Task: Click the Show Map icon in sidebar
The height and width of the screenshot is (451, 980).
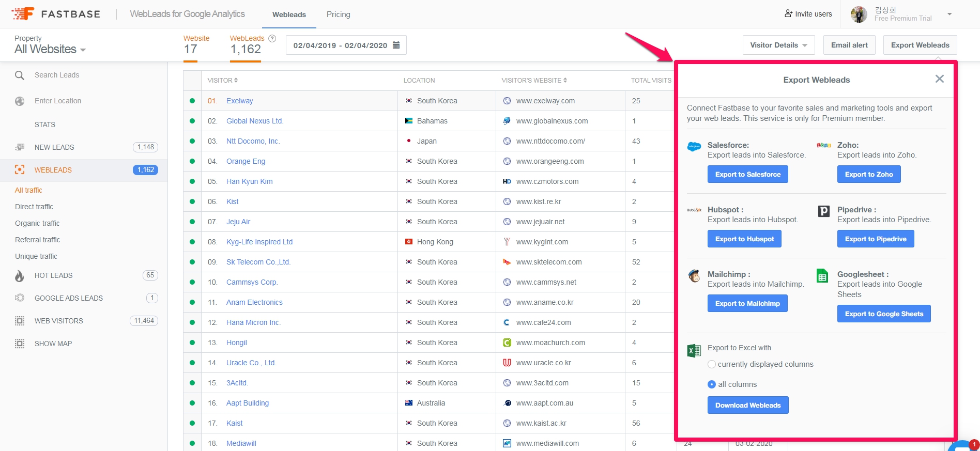Action: click(x=20, y=344)
